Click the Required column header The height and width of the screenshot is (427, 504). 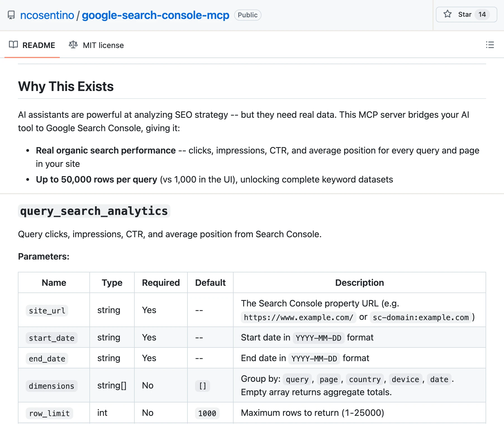[161, 283]
